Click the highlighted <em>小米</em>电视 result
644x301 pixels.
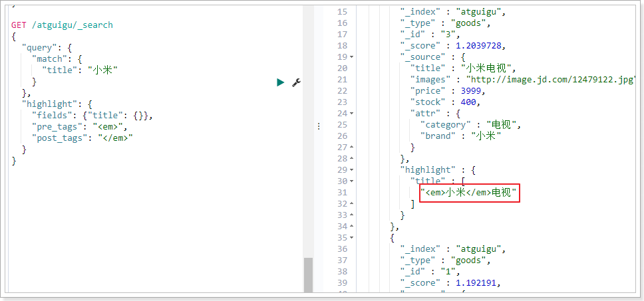(470, 193)
